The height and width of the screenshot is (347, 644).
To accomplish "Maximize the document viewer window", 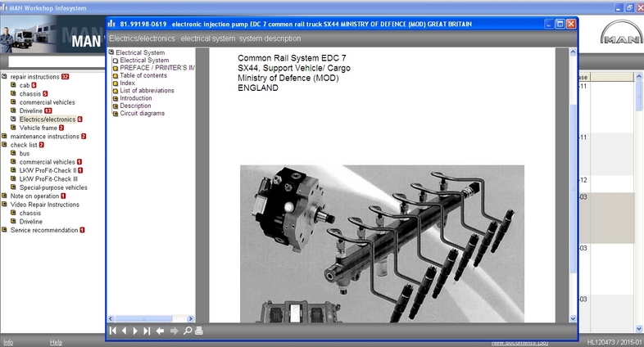I will point(560,24).
